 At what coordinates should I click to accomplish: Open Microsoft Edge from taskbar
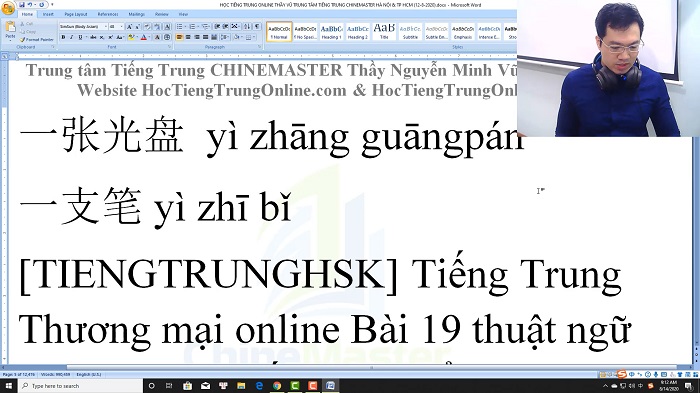coord(259,386)
